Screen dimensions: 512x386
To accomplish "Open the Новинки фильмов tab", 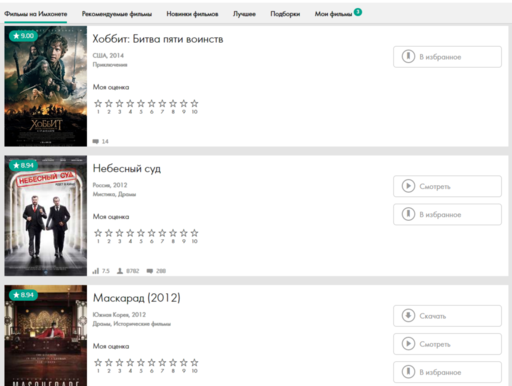I will tap(192, 14).
